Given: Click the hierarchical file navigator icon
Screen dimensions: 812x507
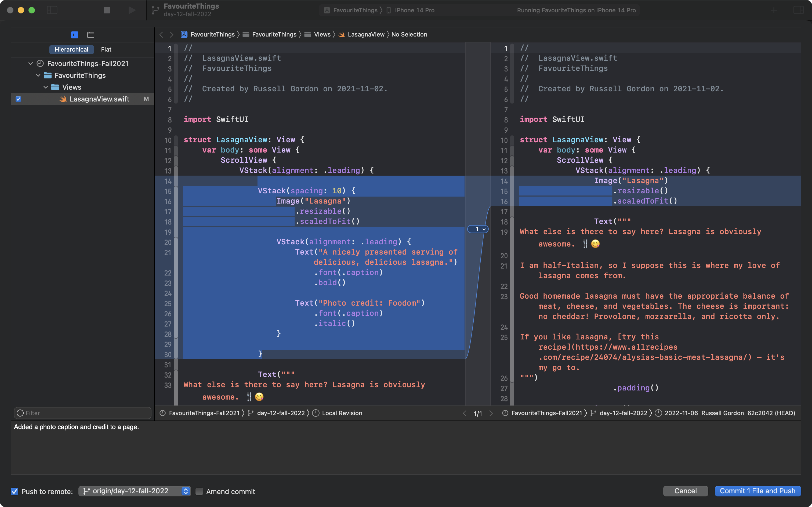Looking at the screenshot, I should tap(90, 34).
